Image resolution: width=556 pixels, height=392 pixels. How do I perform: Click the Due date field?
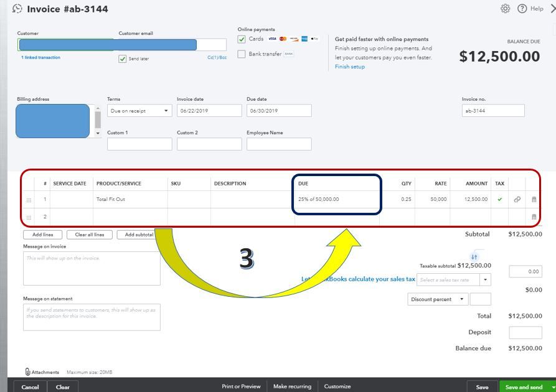(279, 111)
